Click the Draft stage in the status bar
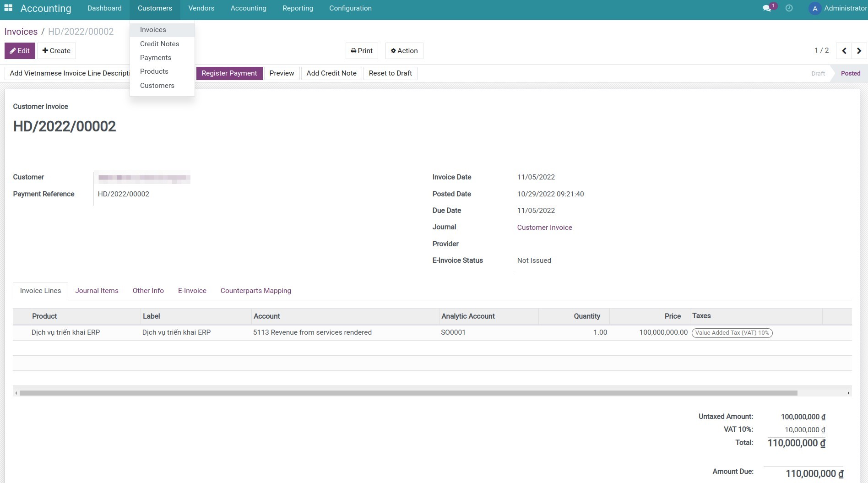Screen dimensions: 868x483 click(x=818, y=73)
